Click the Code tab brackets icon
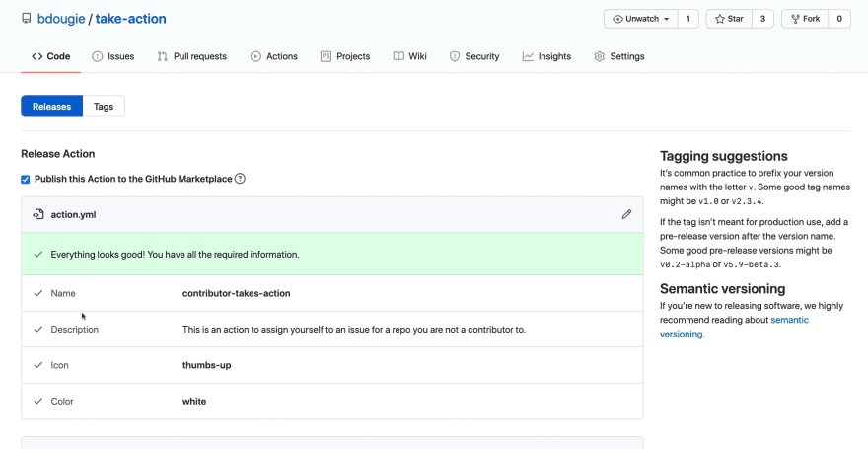868x449 pixels. point(37,56)
